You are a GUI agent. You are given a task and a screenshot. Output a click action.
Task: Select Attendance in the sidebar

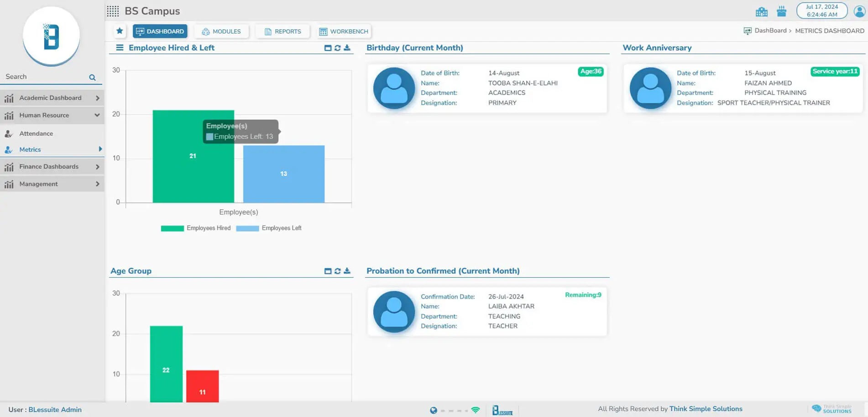coord(36,133)
